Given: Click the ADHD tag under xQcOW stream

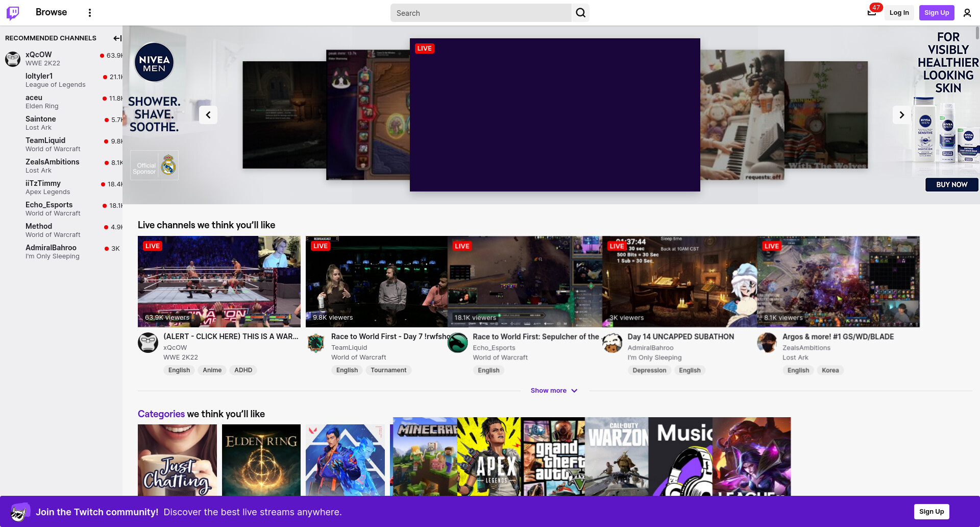Looking at the screenshot, I should 243,370.
